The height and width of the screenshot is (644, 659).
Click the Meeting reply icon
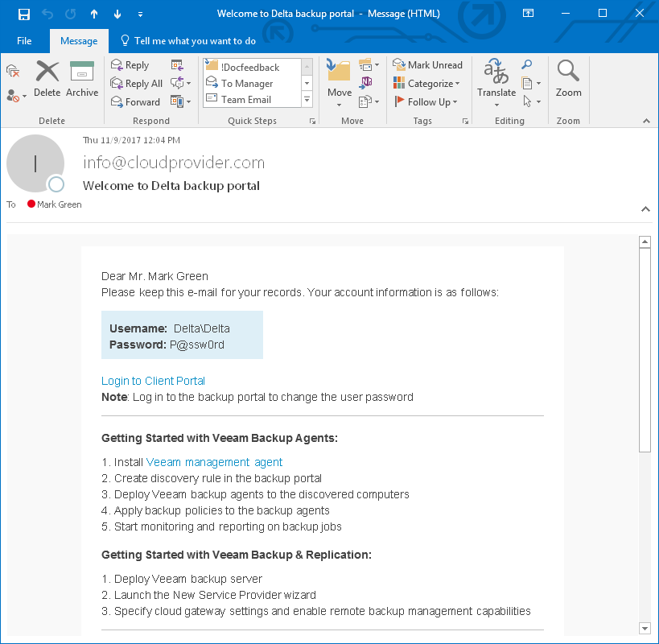tap(177, 65)
